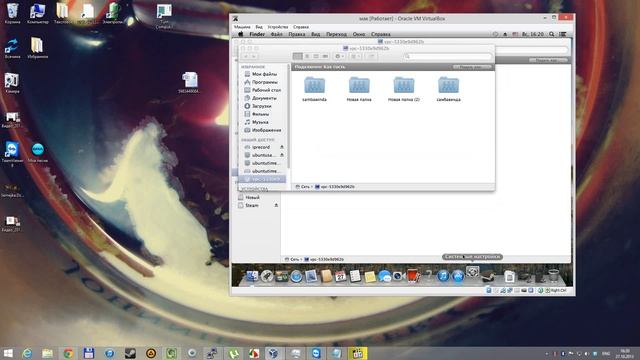This screenshot has height=360, width=640.
Task: Open the FaceTime dock icon
Action: pyautogui.click(x=399, y=276)
